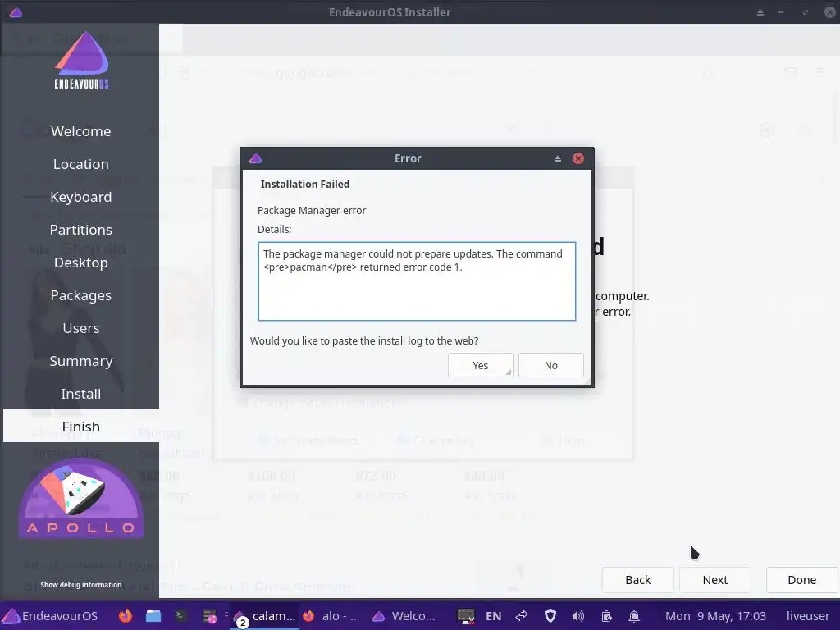
Task: Click the power manager tray icon
Action: coord(606,616)
